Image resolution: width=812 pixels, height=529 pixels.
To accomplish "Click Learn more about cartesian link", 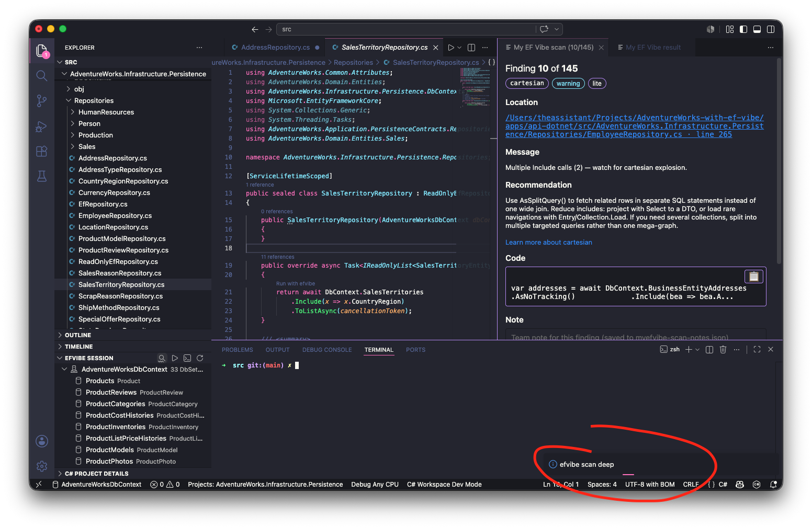I will tap(549, 243).
